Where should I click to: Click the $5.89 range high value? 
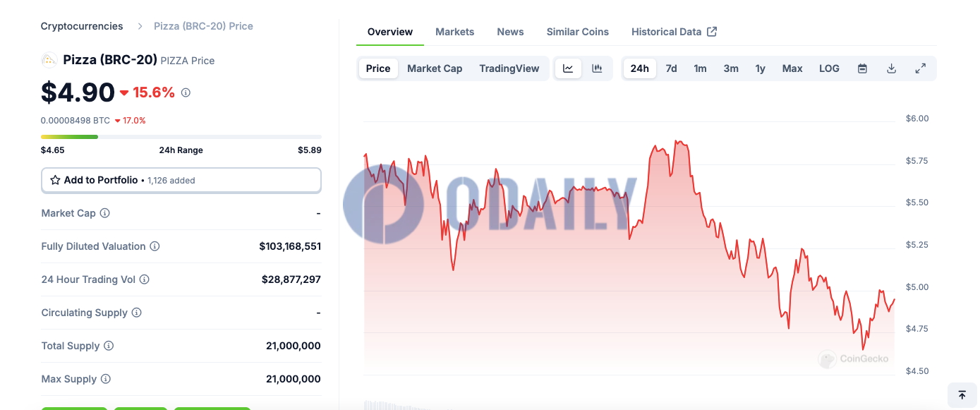[x=309, y=150]
